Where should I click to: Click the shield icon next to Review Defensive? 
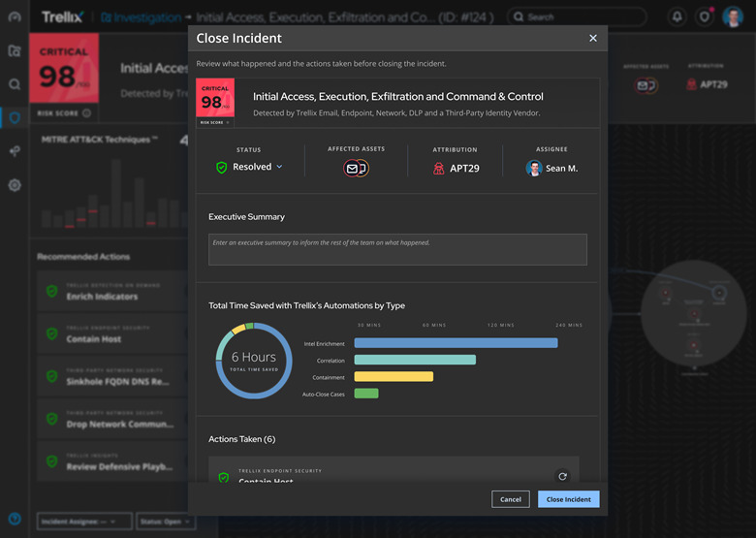pyautogui.click(x=52, y=461)
